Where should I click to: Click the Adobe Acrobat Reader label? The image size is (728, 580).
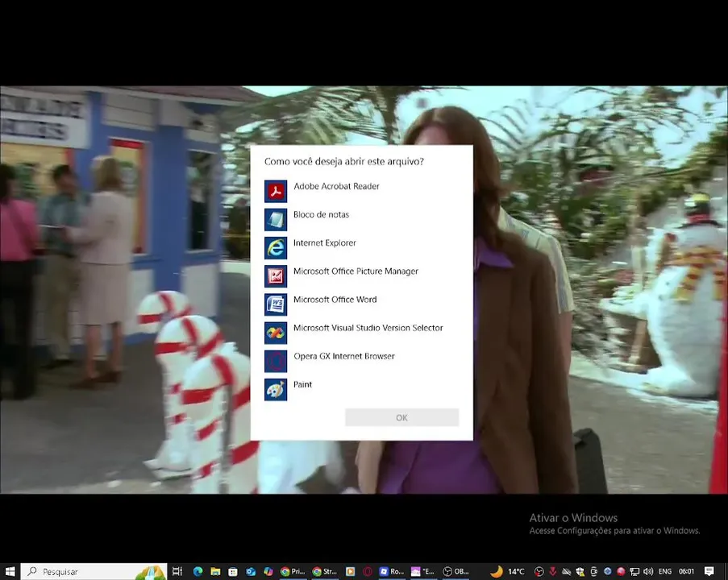[x=336, y=186]
